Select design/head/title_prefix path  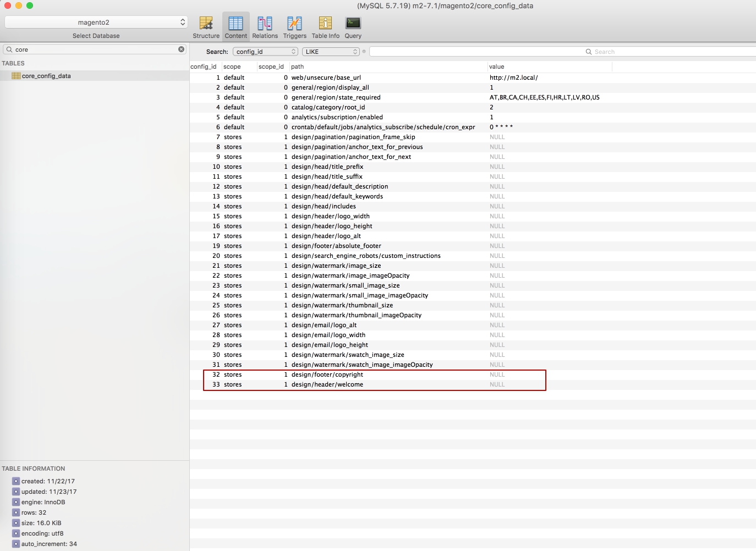tap(327, 167)
